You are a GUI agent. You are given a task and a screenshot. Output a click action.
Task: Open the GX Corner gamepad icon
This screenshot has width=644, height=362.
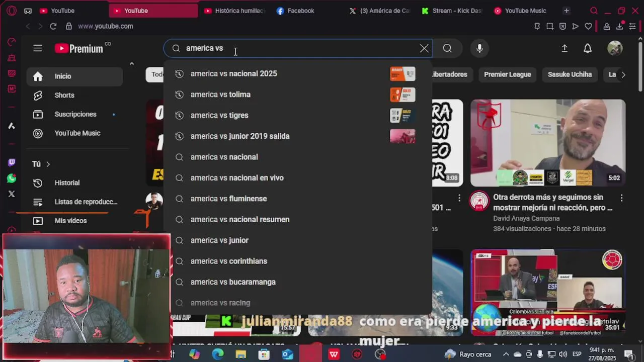28,11
